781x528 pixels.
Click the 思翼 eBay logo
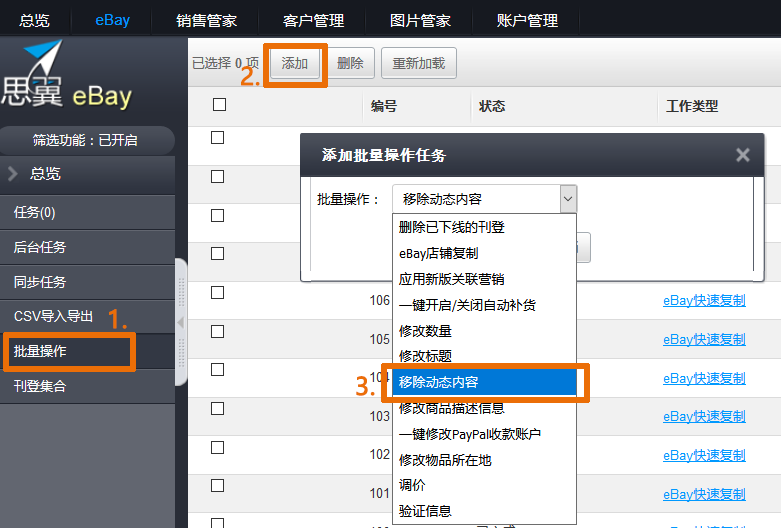pyautogui.click(x=67, y=75)
